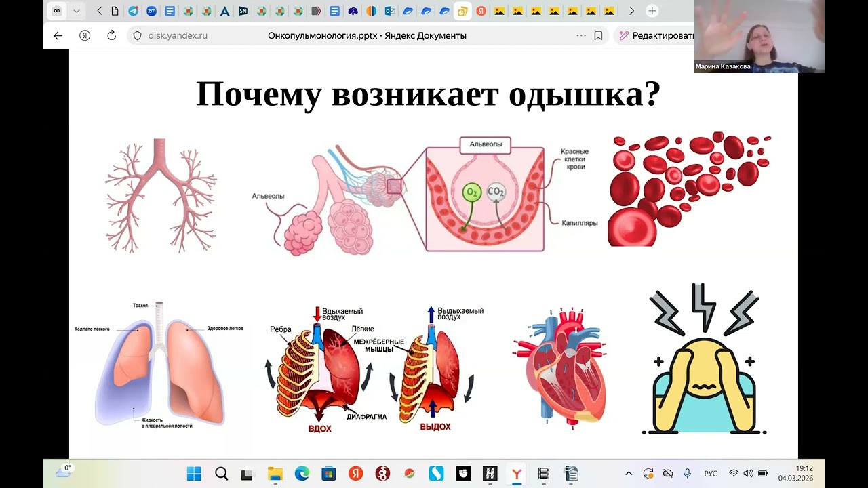The height and width of the screenshot is (488, 868).
Task: Open the infinity icon in the top-left corner
Action: (x=57, y=11)
